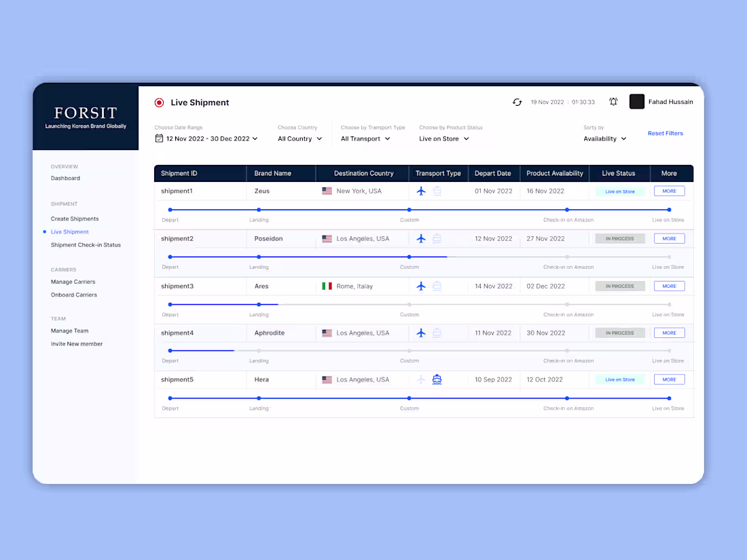Viewport: 747px width, 560px height.
Task: Click Fahad Hussain's profile avatar
Action: click(x=637, y=102)
